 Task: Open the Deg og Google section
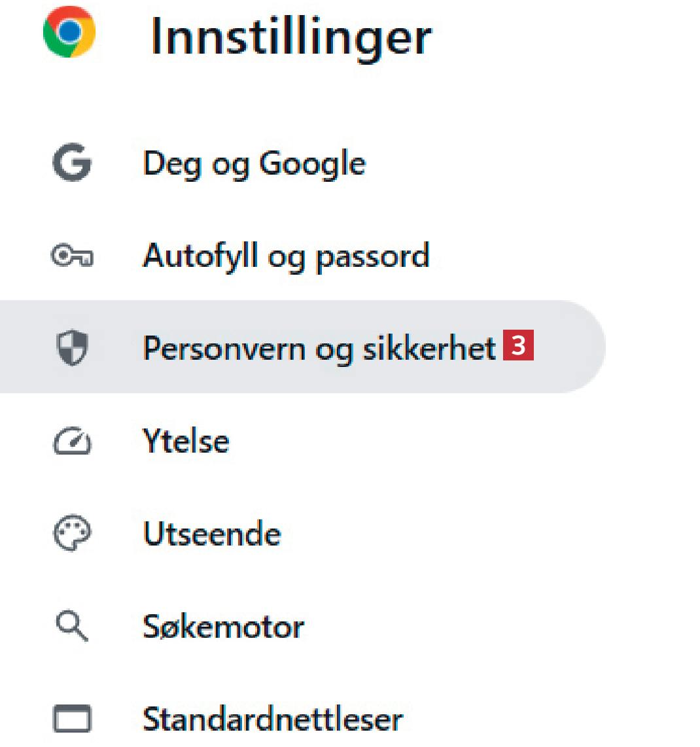point(254,164)
